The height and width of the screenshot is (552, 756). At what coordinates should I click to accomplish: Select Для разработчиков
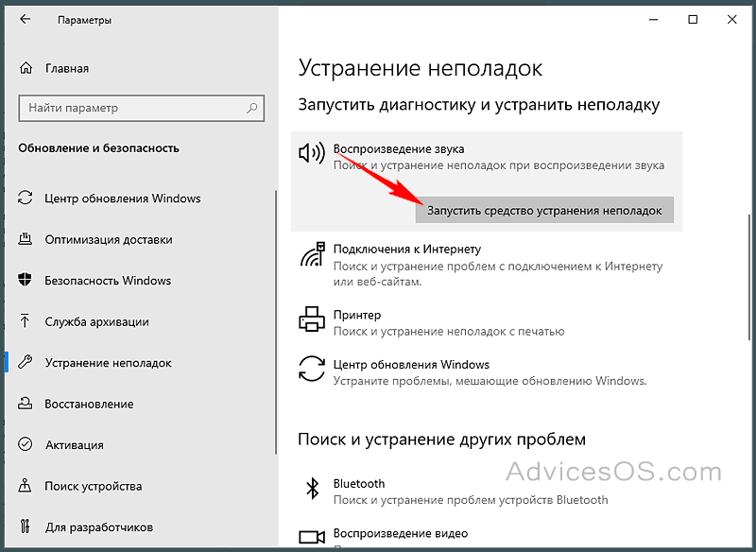pyautogui.click(x=99, y=527)
